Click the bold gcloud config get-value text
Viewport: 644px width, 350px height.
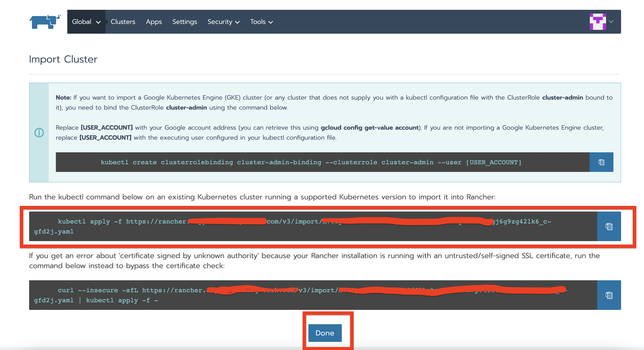(x=370, y=127)
